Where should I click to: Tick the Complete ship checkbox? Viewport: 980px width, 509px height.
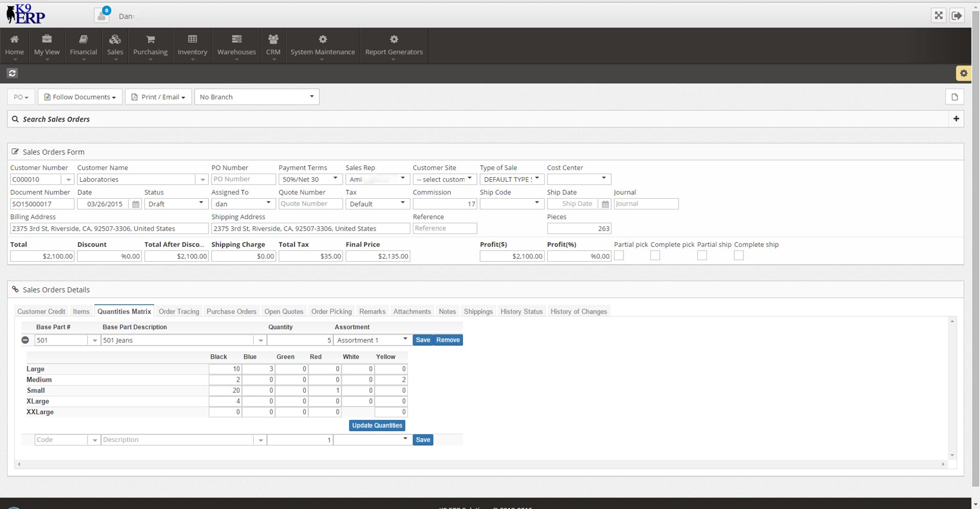pyautogui.click(x=738, y=256)
